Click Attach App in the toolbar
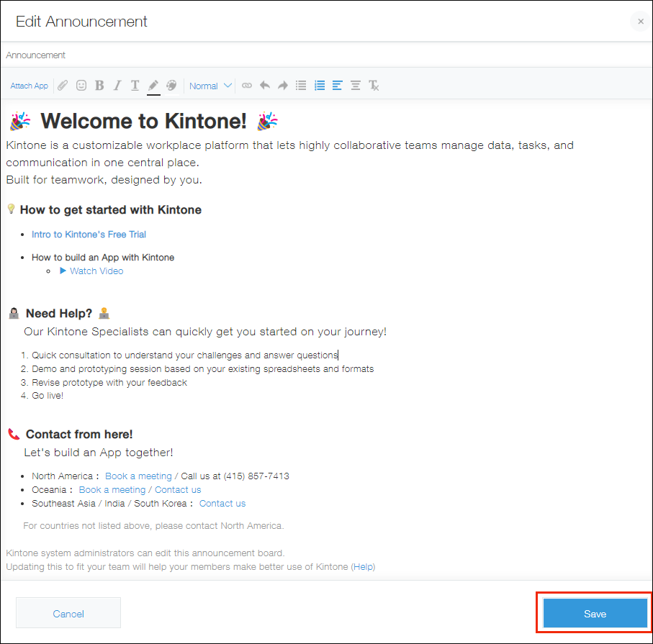653x644 pixels. tap(30, 86)
